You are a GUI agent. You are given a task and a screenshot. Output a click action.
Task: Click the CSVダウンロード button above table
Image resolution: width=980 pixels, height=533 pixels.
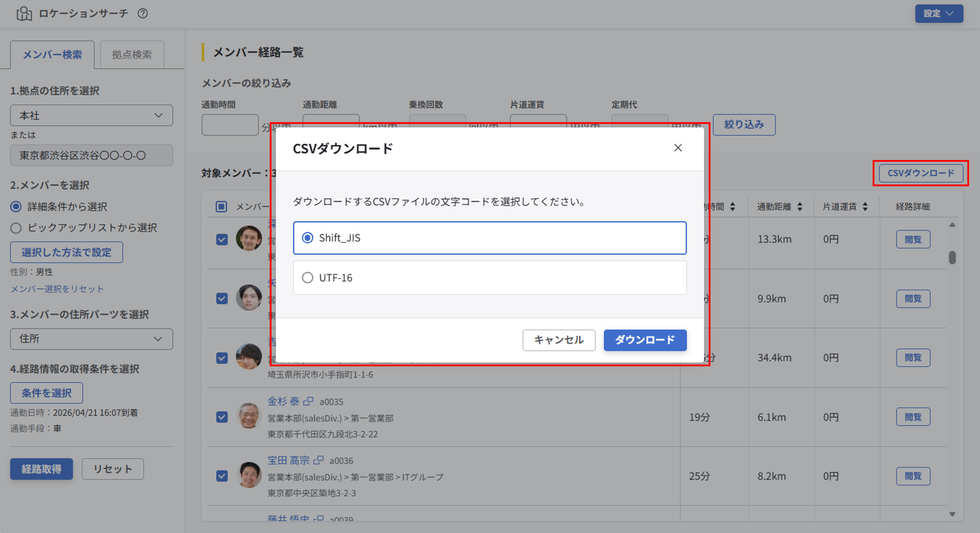921,173
